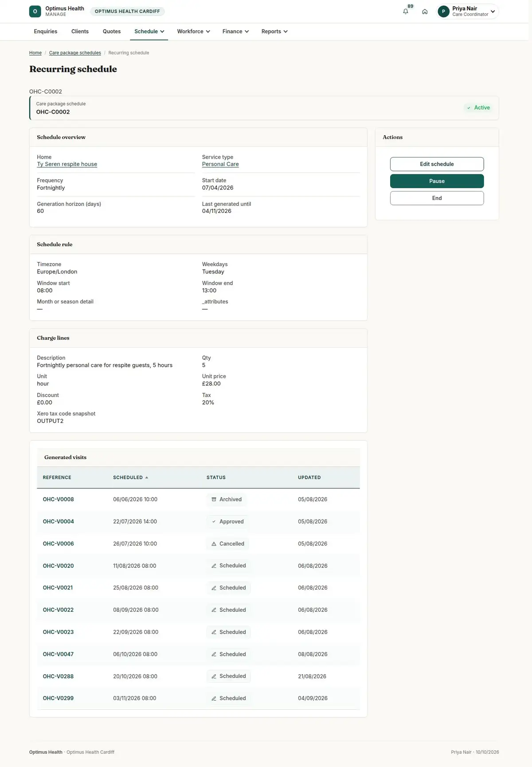The height and width of the screenshot is (767, 532).
Task: Click Priya Nair's avatar circle
Action: (x=443, y=12)
